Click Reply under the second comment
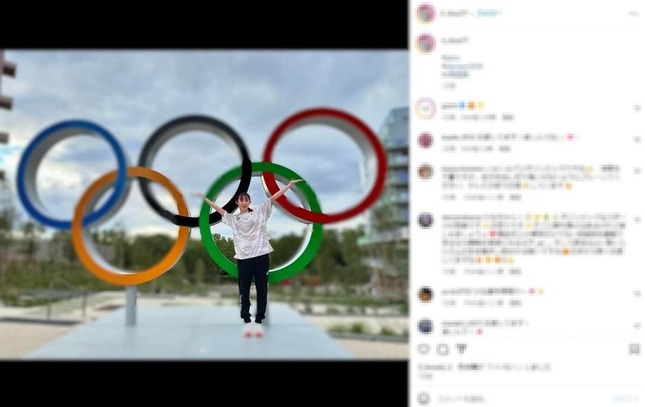The width and height of the screenshot is (645, 407). tap(505, 149)
